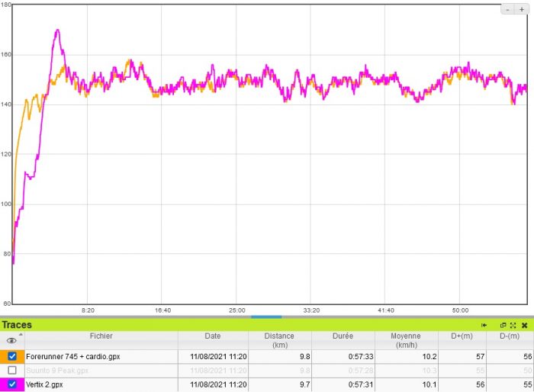
Task: Zoom in the chart with plus button
Action: [x=522, y=10]
